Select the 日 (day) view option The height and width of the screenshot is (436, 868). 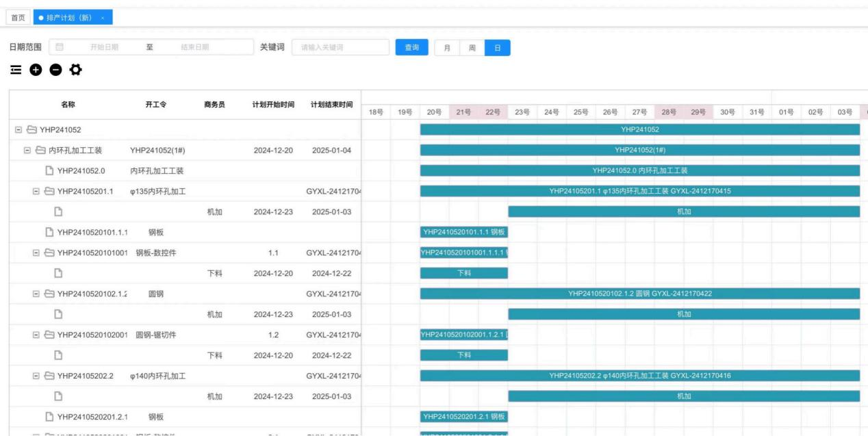pyautogui.click(x=498, y=47)
